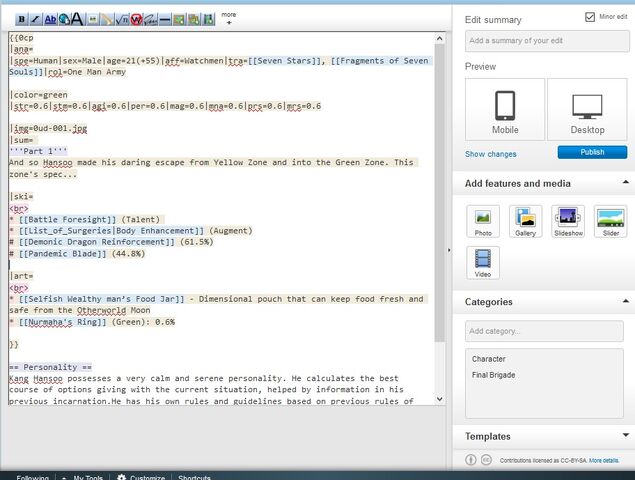Collapse the Categories section
Image resolution: width=635 pixels, height=480 pixels.
click(x=626, y=301)
